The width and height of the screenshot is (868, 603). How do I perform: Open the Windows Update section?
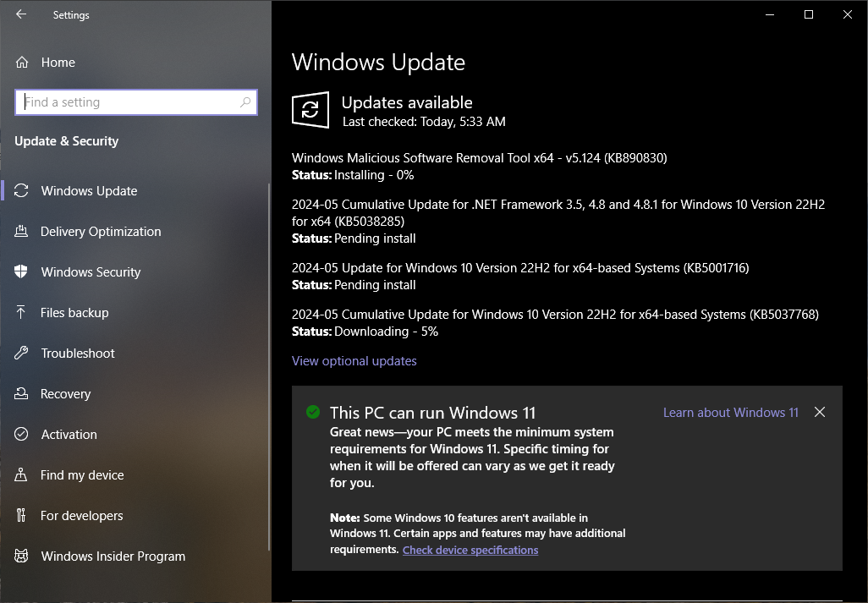coord(135,191)
